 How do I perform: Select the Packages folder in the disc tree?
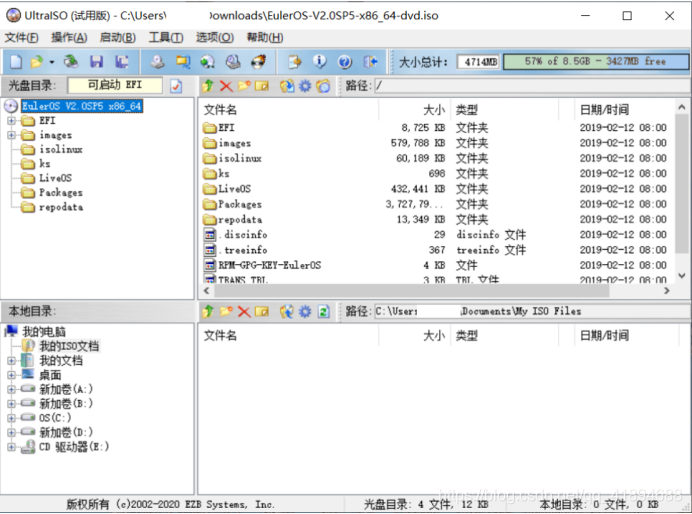61,193
